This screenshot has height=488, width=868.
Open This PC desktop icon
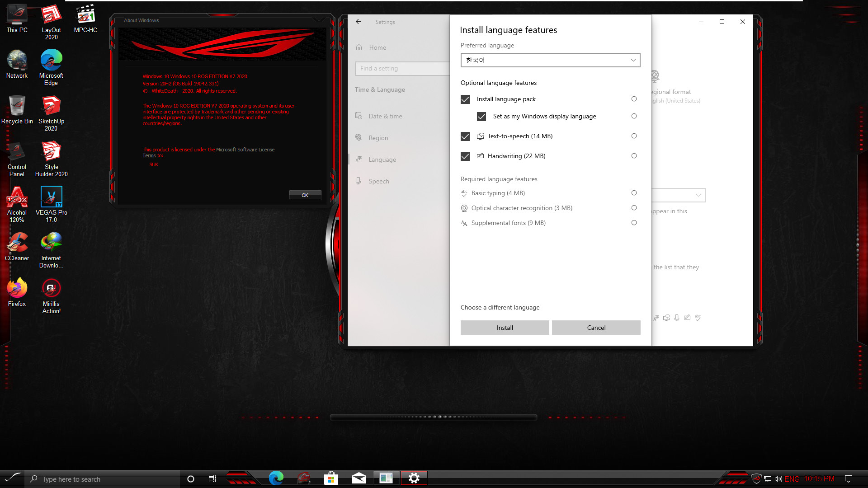(17, 19)
